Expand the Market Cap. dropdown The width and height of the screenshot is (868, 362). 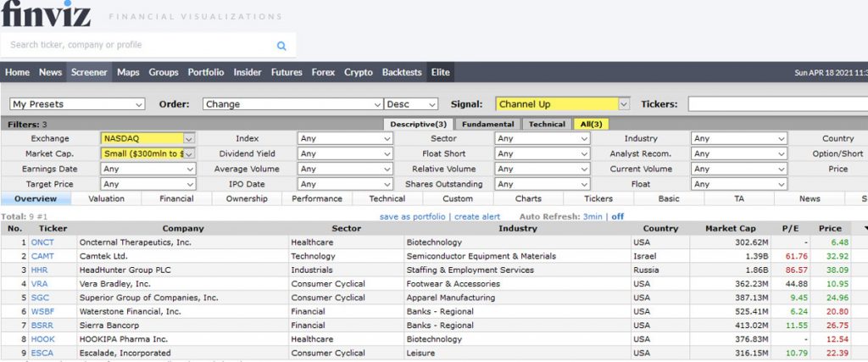(x=147, y=153)
